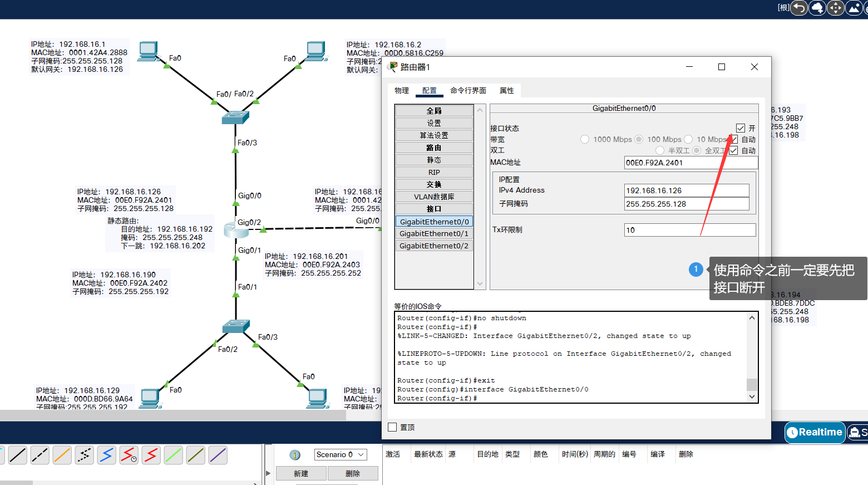Open the Scenario 0 dropdown
This screenshot has height=485, width=868.
click(340, 454)
